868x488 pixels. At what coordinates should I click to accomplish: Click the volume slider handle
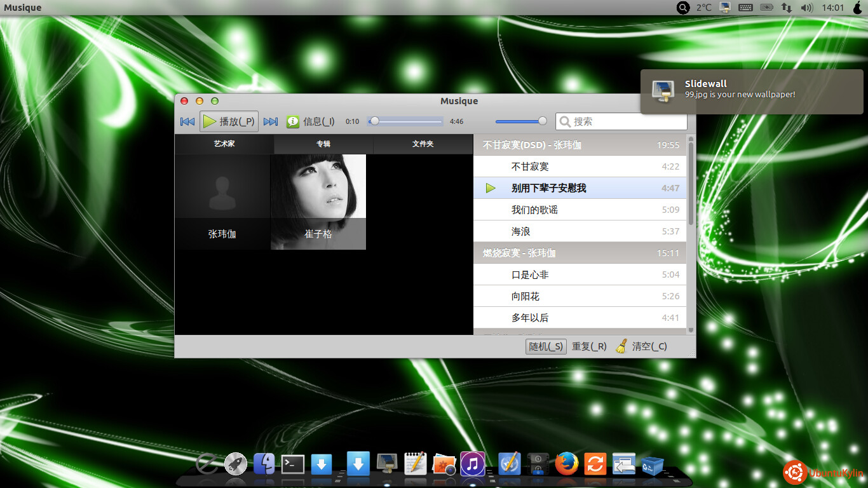pos(542,121)
